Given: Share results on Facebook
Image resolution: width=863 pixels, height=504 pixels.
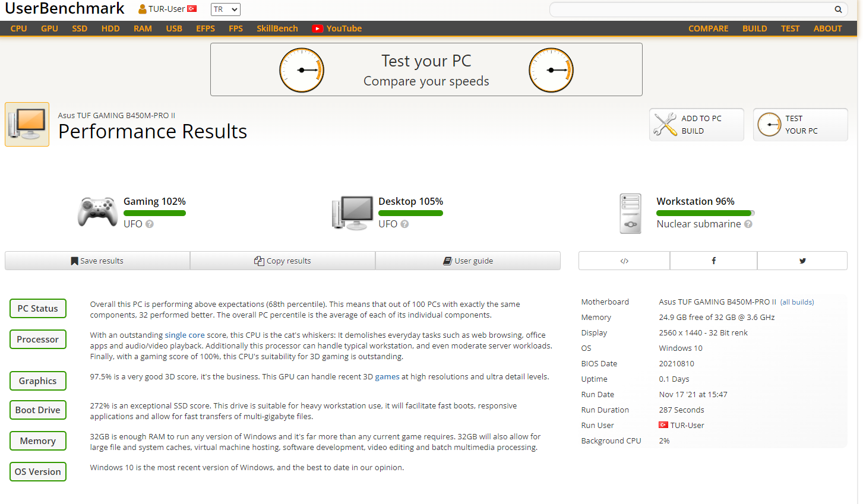Looking at the screenshot, I should 713,261.
